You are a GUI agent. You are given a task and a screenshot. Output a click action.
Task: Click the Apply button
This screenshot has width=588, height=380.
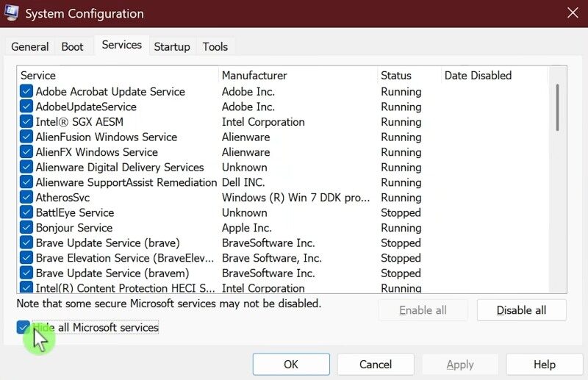460,365
